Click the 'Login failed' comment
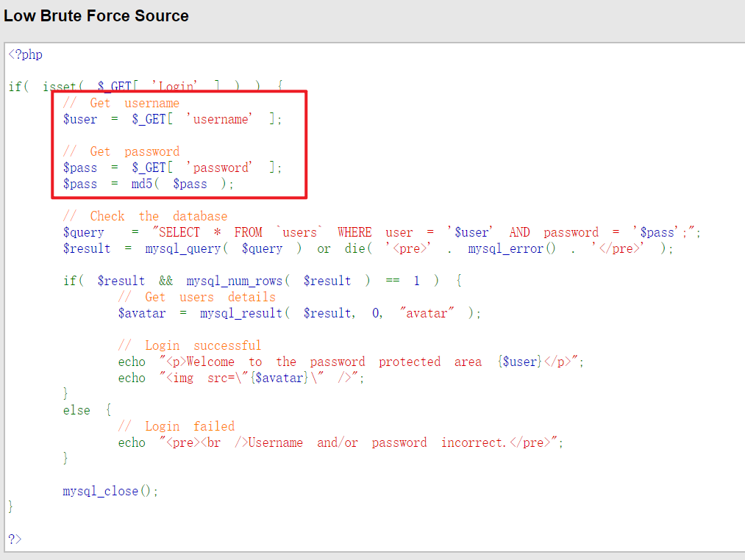Image resolution: width=745 pixels, height=560 pixels. (177, 426)
